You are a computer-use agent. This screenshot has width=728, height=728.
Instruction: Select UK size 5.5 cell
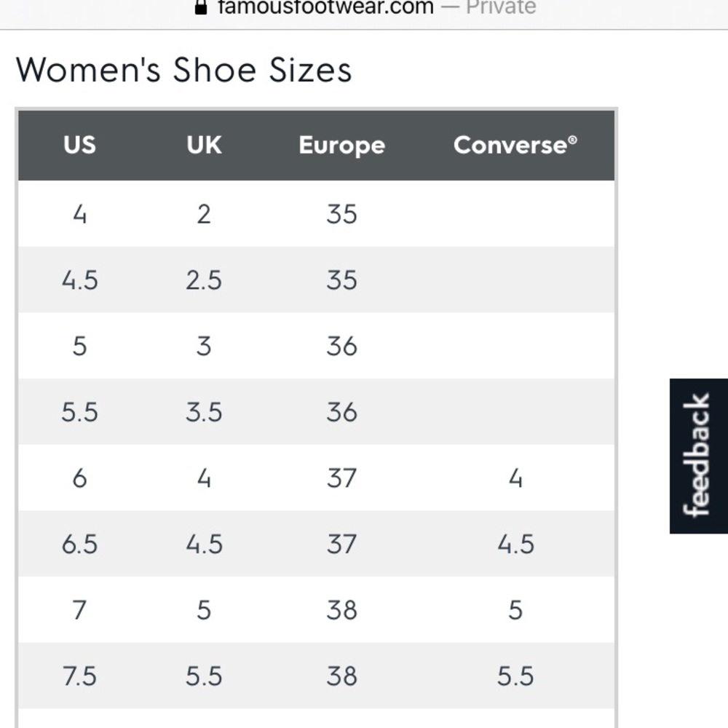[204, 676]
